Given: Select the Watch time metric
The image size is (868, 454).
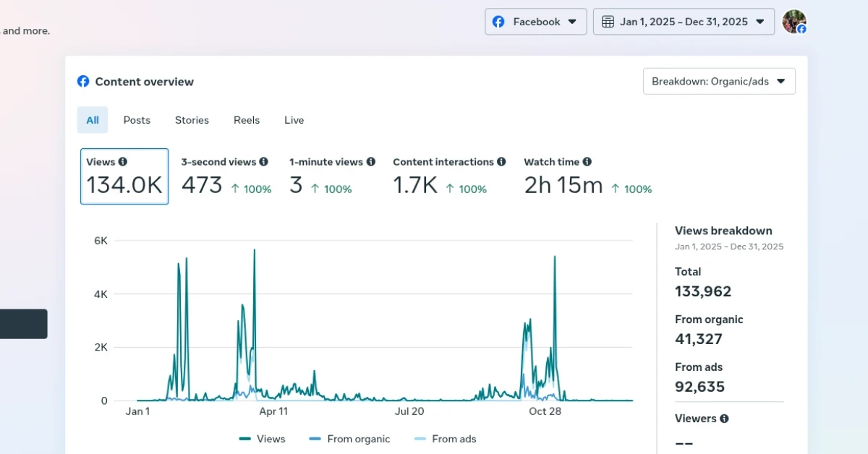Looking at the screenshot, I should click(587, 176).
